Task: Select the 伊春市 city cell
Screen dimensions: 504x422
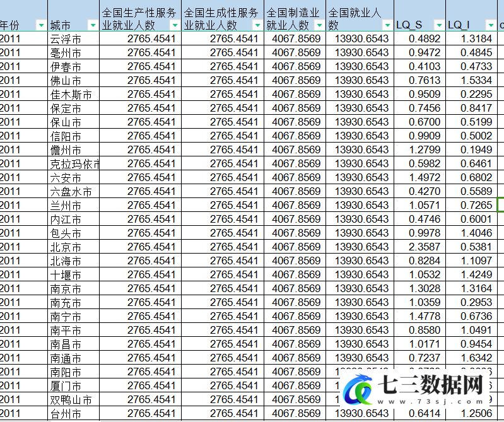Action: coord(73,66)
